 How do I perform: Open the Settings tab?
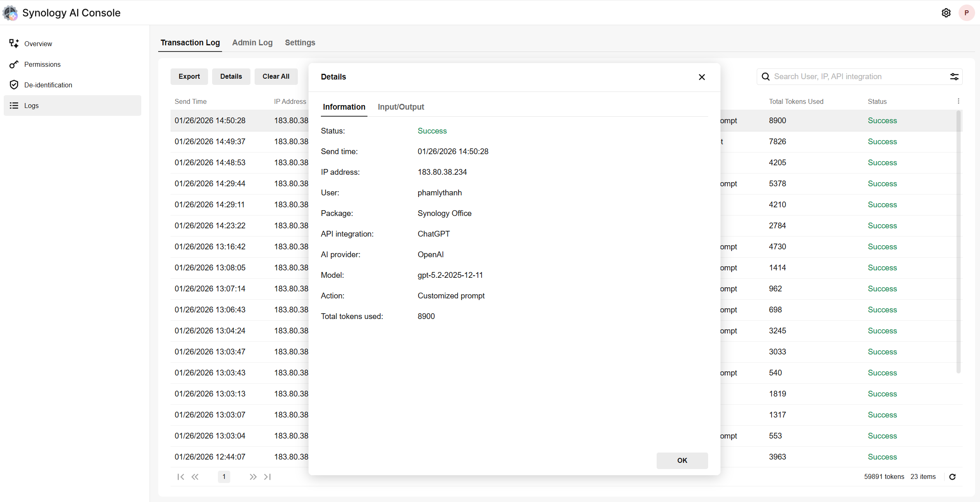300,43
